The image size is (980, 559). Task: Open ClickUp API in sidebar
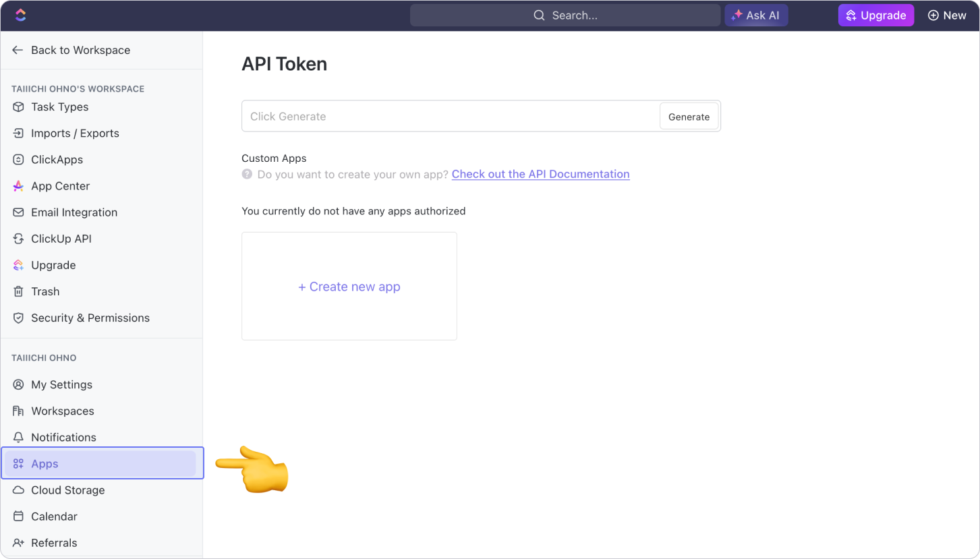61,239
